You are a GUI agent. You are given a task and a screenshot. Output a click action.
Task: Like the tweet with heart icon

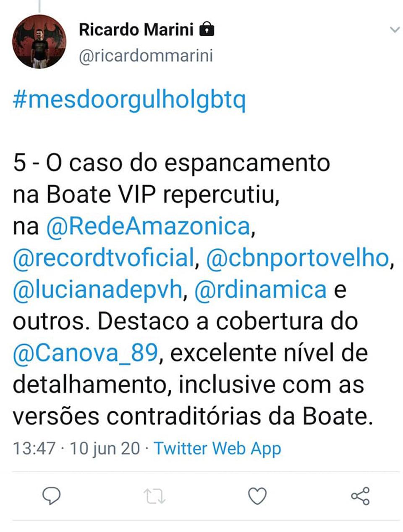coord(257,496)
